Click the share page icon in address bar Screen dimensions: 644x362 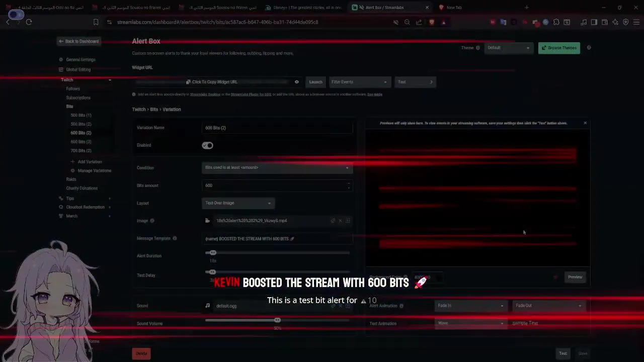point(419,22)
